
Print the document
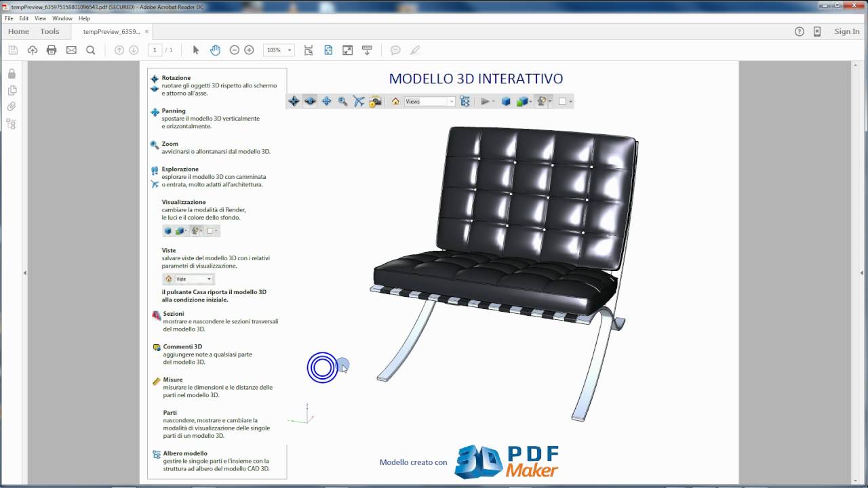tap(52, 50)
